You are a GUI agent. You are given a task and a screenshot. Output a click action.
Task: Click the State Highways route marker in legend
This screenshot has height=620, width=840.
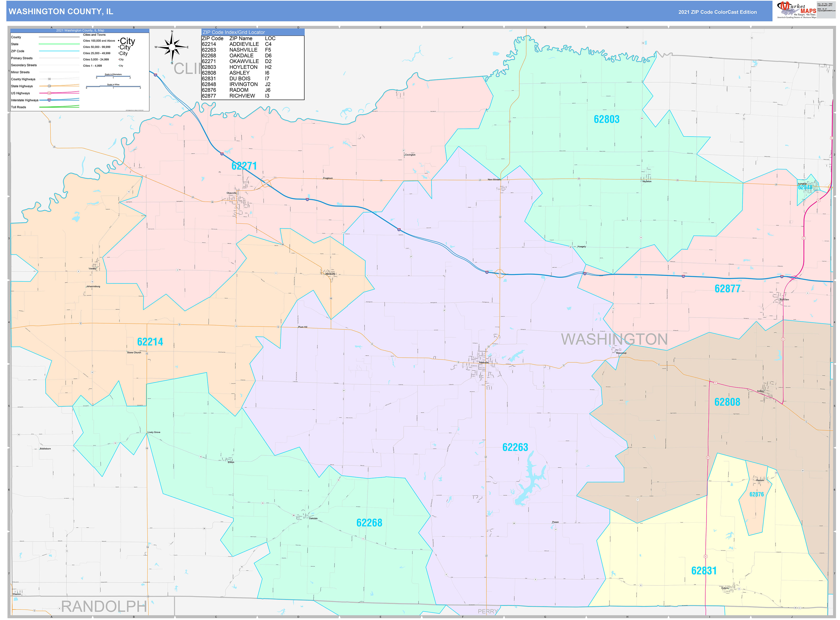pyautogui.click(x=50, y=86)
